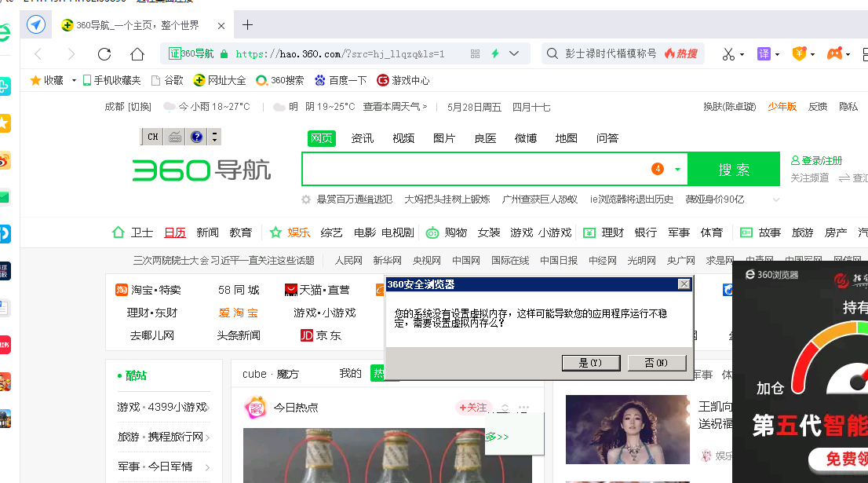Open 查看本周天气 link
Screen dimensions: 868x483
coord(395,106)
